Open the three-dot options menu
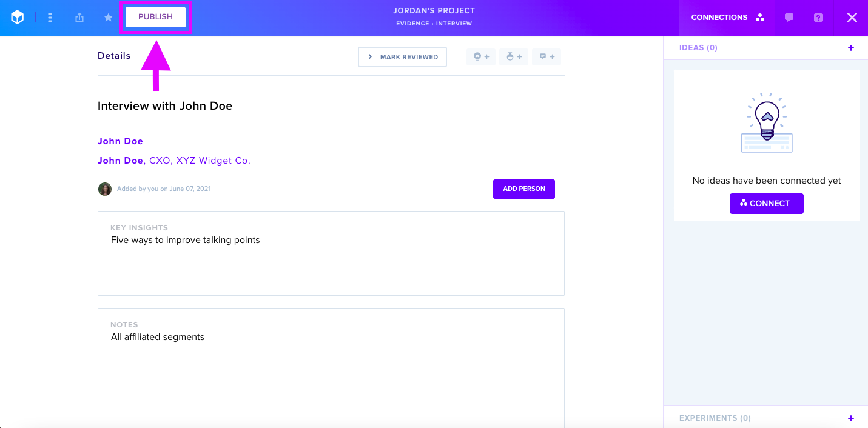The width and height of the screenshot is (868, 428). (50, 18)
